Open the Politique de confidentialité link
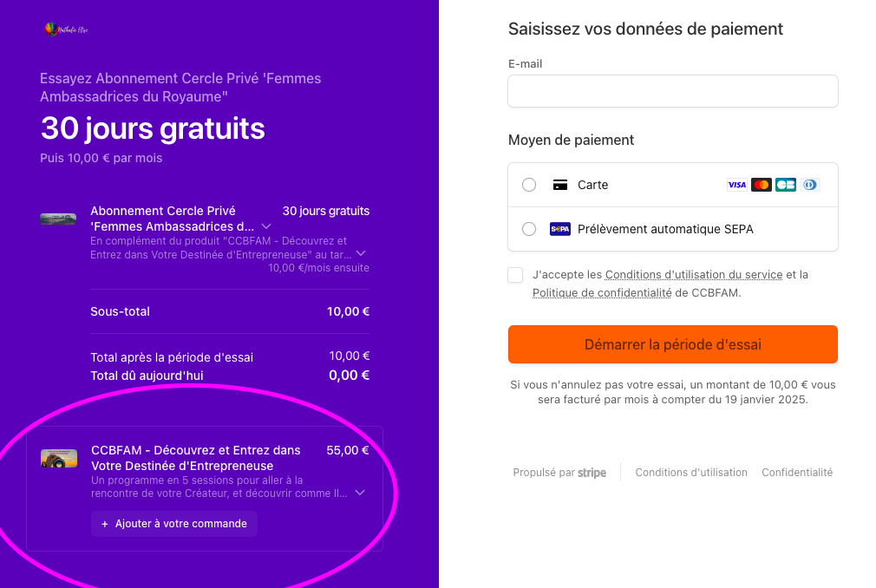This screenshot has height=588, width=876. 602,293
